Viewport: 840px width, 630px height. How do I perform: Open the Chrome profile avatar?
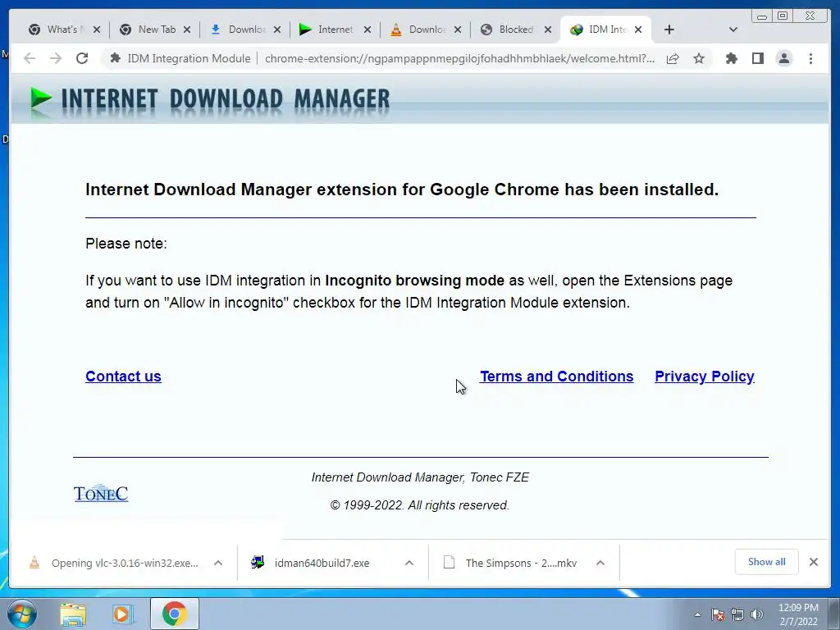click(783, 58)
